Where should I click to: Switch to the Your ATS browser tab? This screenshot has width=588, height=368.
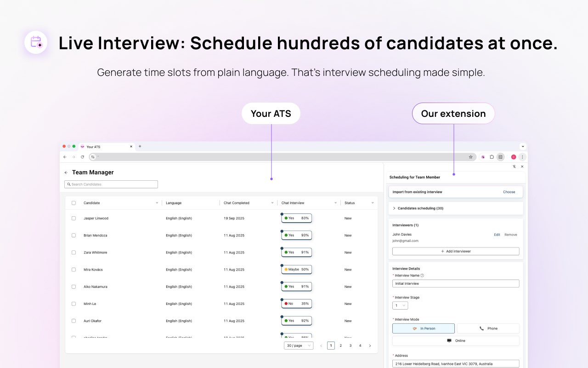click(103, 147)
